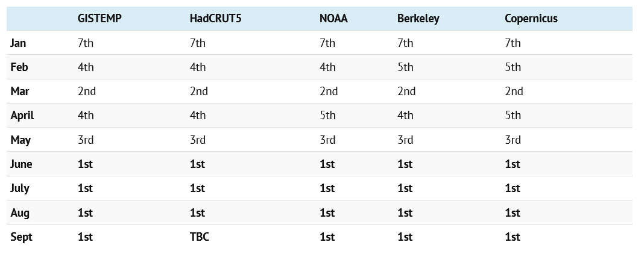
Task: Select the June row label
Action: click(x=21, y=164)
